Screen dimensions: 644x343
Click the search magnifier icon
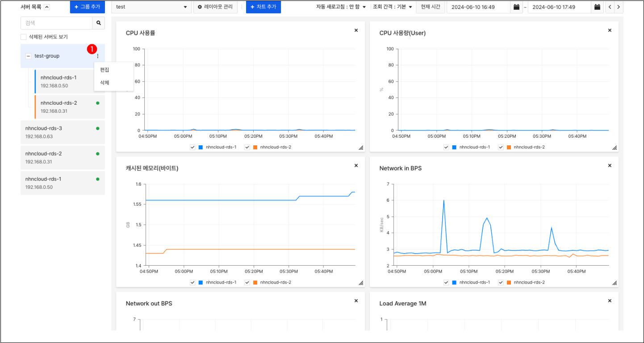pyautogui.click(x=98, y=23)
